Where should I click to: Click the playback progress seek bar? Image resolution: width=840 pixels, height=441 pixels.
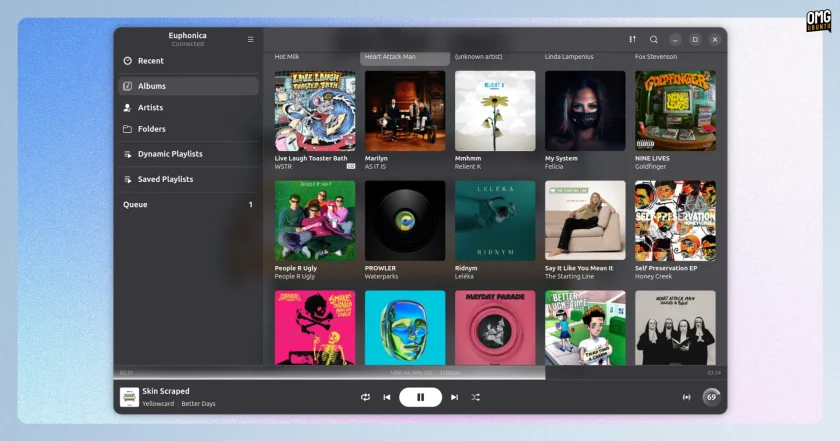pyautogui.click(x=421, y=372)
